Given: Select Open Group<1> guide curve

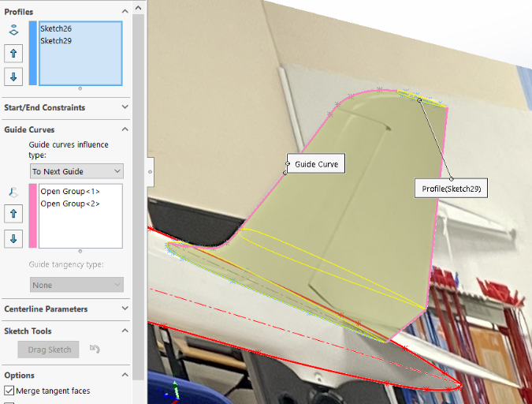Looking at the screenshot, I should (x=70, y=192).
